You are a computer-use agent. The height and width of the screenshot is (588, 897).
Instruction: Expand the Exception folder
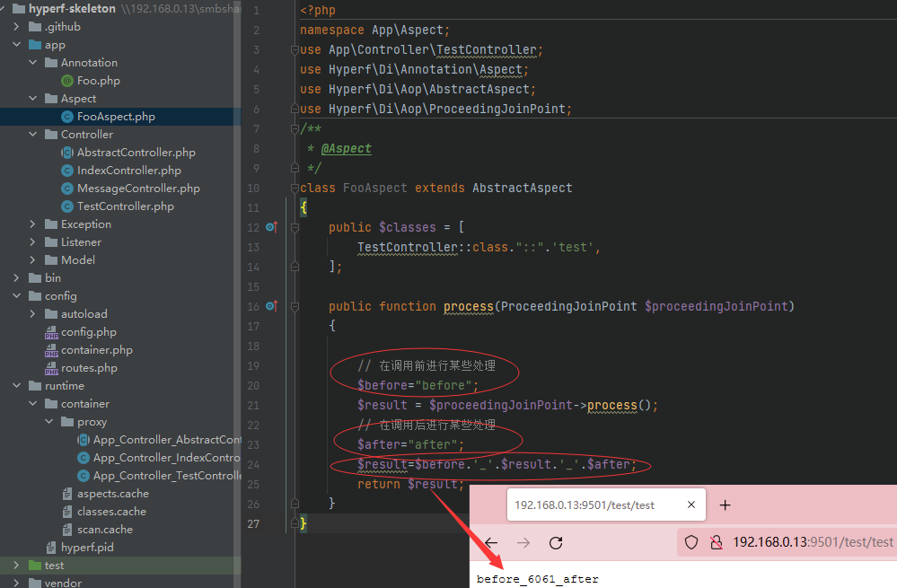click(x=32, y=224)
